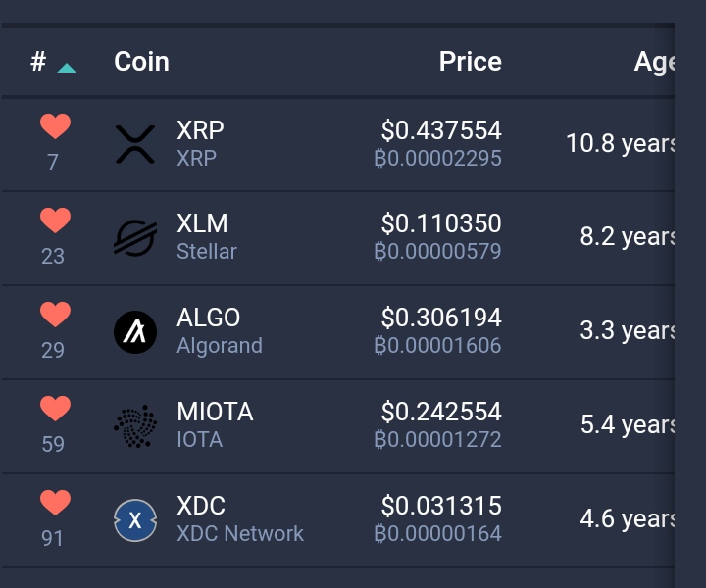Viewport: 706px width, 588px height.
Task: Unfavorite XDC using its heart icon
Action: pyautogui.click(x=55, y=502)
